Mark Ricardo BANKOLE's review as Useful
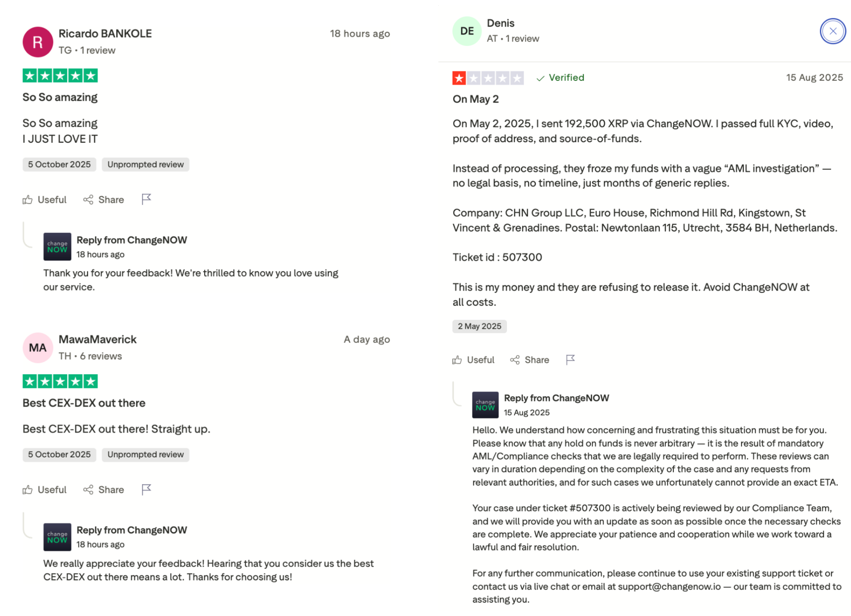The width and height of the screenshot is (851, 616). tap(45, 200)
